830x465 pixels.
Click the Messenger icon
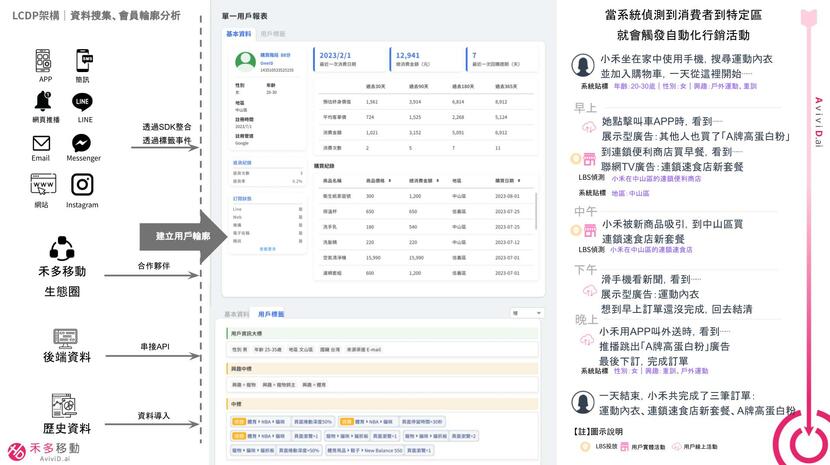click(x=83, y=142)
